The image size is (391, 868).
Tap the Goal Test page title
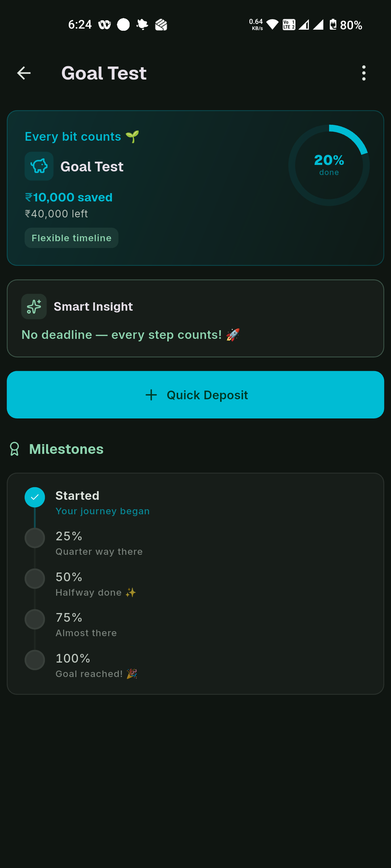(104, 73)
